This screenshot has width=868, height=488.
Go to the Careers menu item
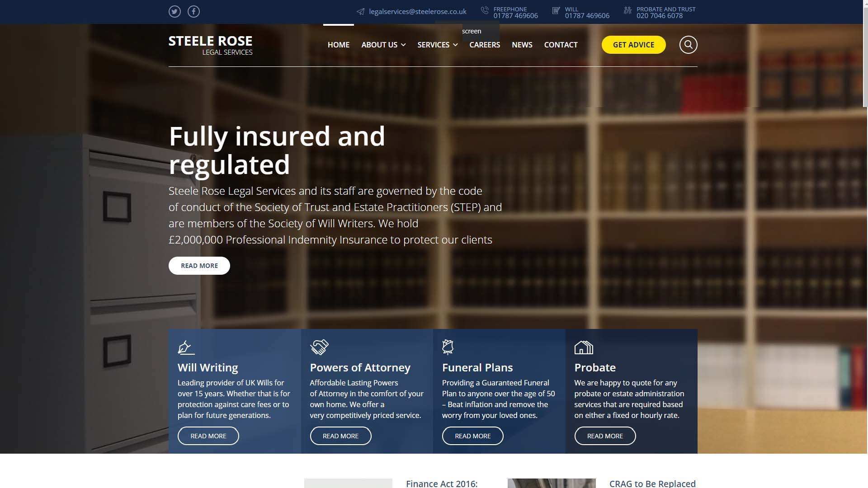pos(485,45)
